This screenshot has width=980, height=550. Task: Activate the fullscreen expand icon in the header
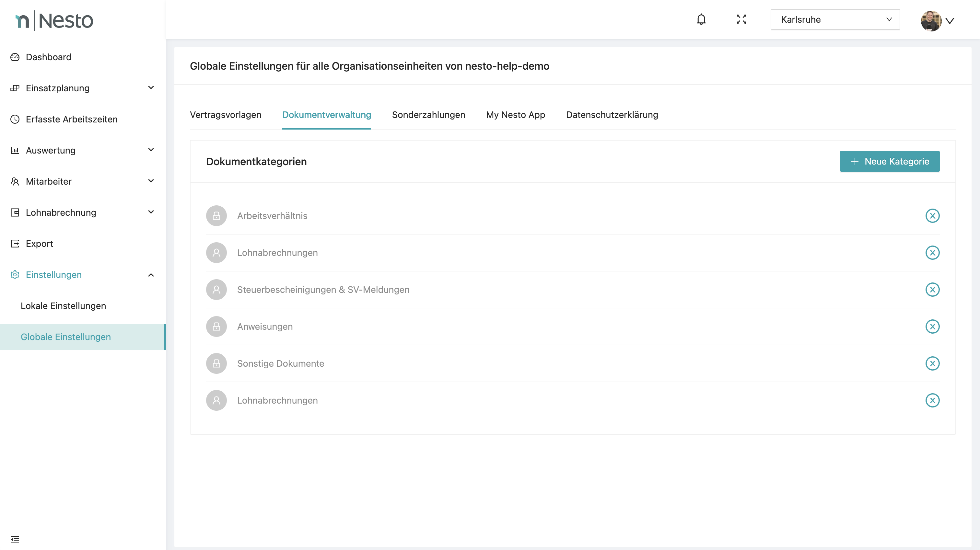(x=741, y=19)
